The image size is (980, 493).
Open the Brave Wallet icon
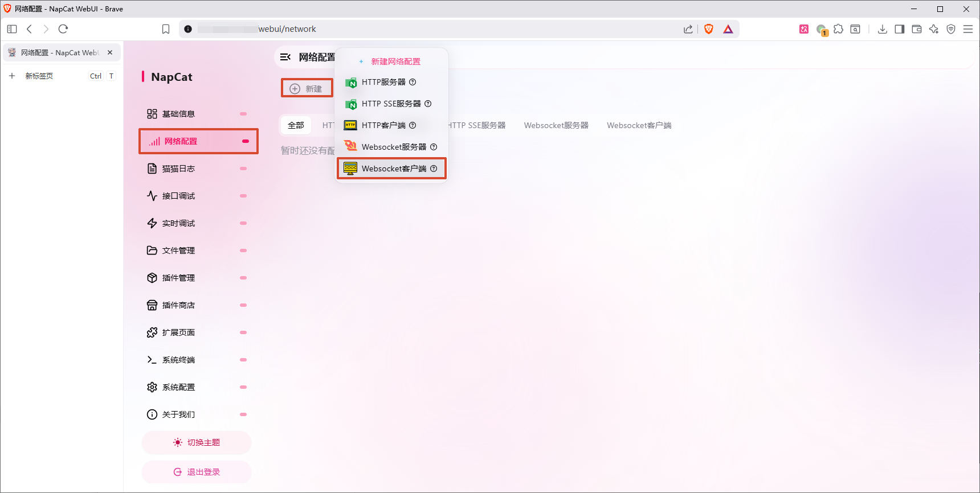click(917, 29)
